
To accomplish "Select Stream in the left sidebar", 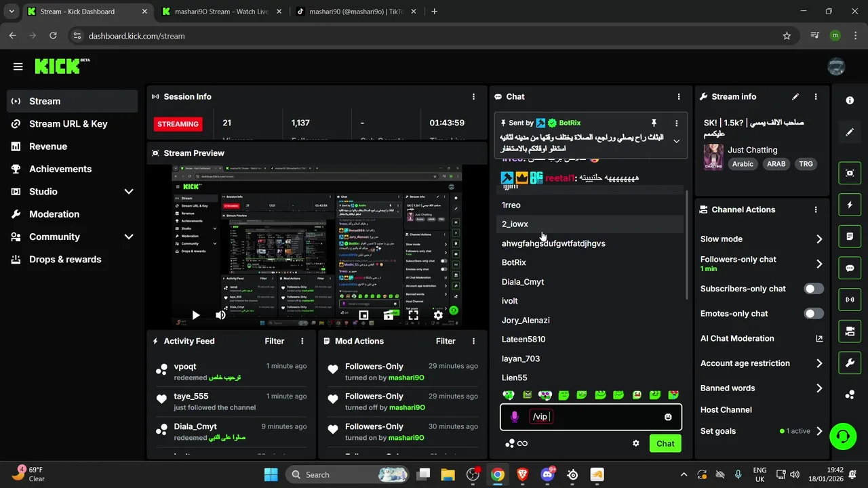I will [x=73, y=101].
